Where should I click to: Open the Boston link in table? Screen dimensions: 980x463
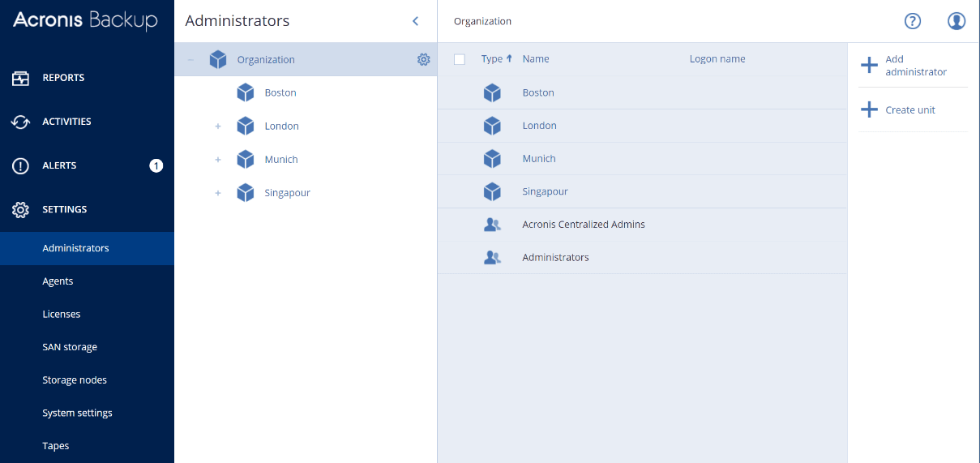tap(538, 92)
